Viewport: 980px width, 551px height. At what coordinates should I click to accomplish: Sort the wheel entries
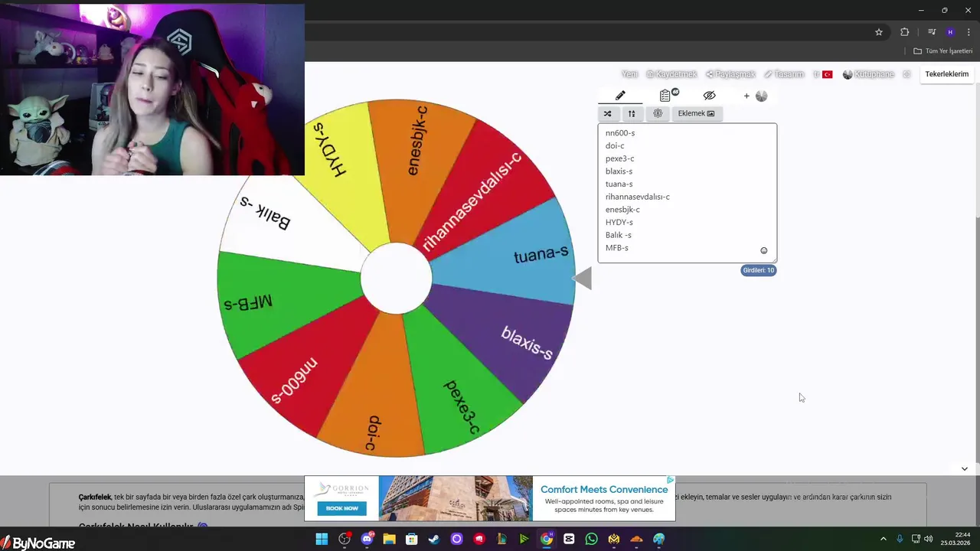tap(632, 113)
